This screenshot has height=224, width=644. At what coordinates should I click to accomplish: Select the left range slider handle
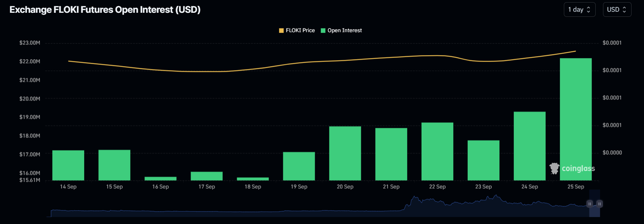589,204
